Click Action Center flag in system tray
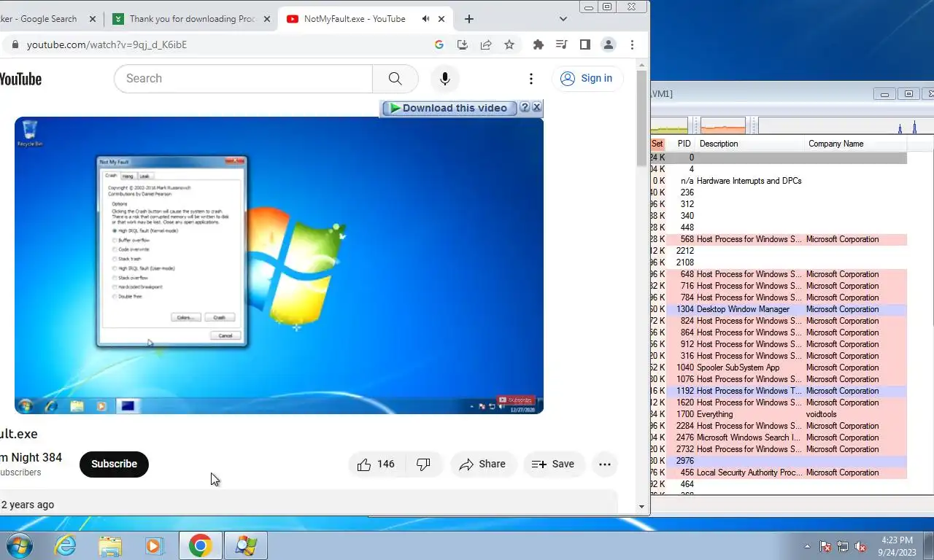 click(825, 546)
